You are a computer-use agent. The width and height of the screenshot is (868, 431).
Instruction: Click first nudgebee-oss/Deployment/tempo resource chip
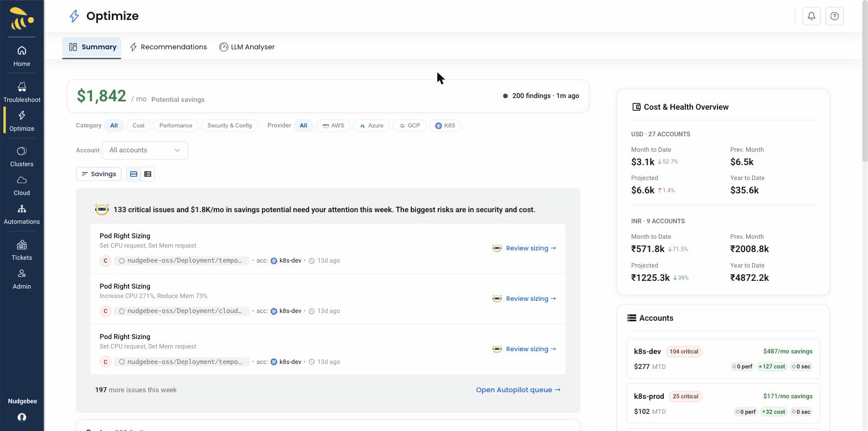[182, 260]
